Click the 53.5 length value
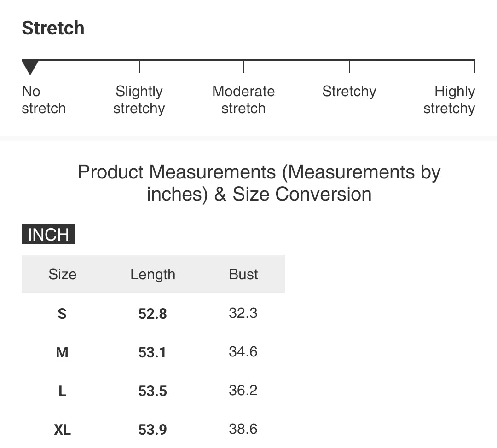497x448 pixels. point(152,391)
